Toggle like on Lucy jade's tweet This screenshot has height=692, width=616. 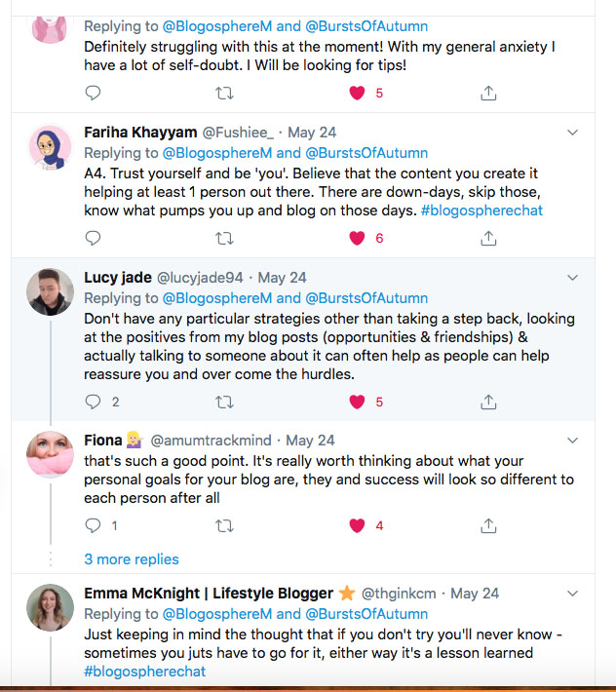coord(357,402)
